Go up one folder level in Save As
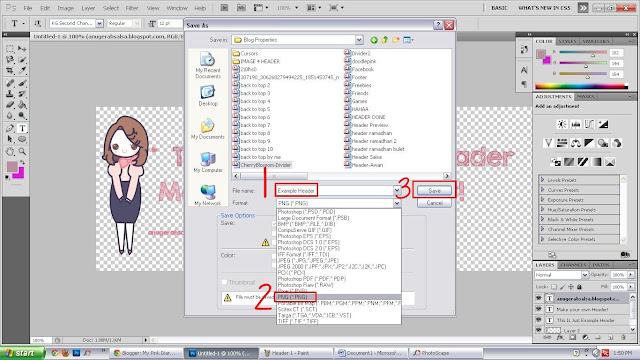This screenshot has width=640, height=360. tap(384, 40)
